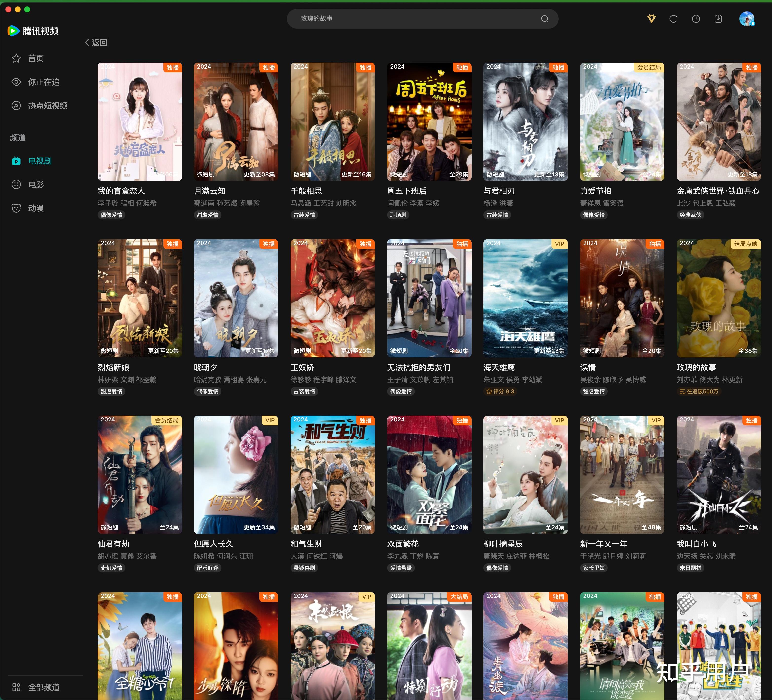Viewport: 772px width, 700px height.
Task: Open watch history clock icon
Action: (696, 19)
